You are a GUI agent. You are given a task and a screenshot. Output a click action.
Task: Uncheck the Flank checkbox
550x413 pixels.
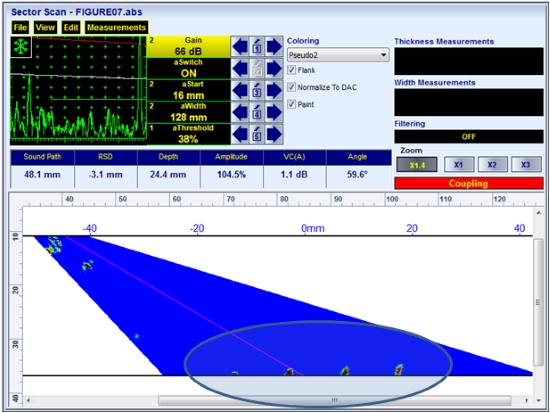tap(291, 70)
